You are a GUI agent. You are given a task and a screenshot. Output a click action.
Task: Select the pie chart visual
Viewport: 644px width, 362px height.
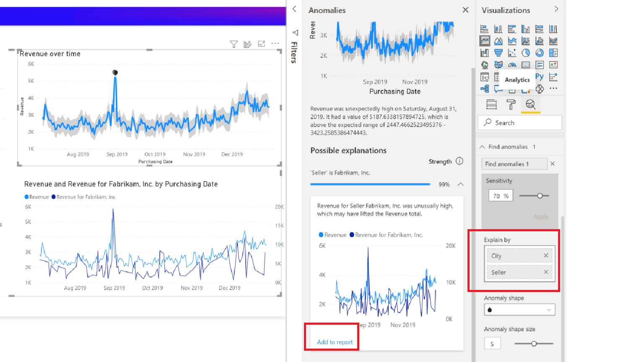coord(526,53)
